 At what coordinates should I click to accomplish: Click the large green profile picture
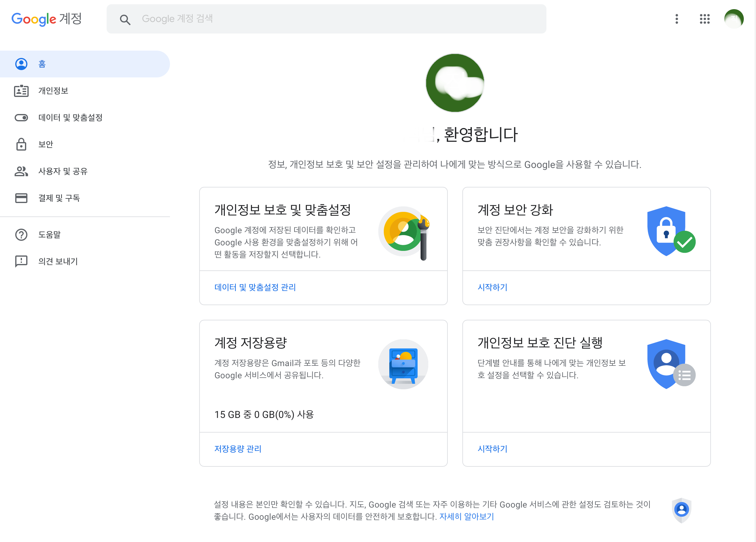point(455,83)
